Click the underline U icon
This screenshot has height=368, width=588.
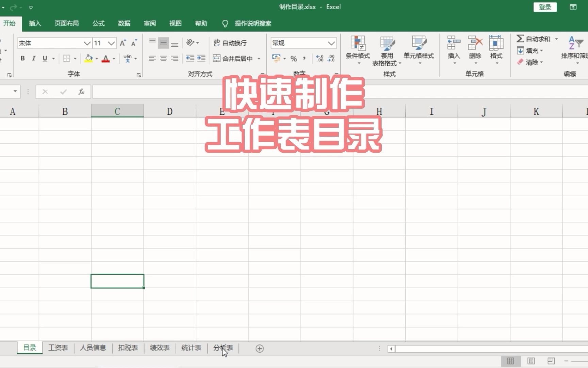[x=44, y=58]
